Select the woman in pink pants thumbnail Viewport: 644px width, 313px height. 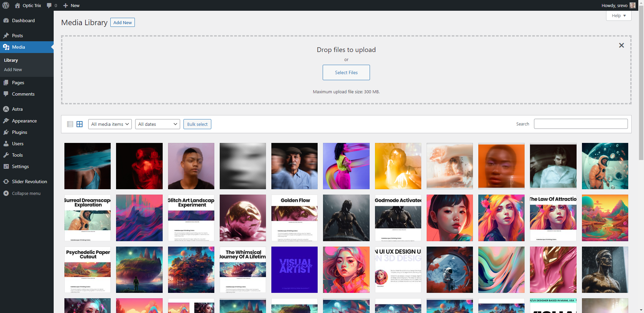tap(346, 166)
